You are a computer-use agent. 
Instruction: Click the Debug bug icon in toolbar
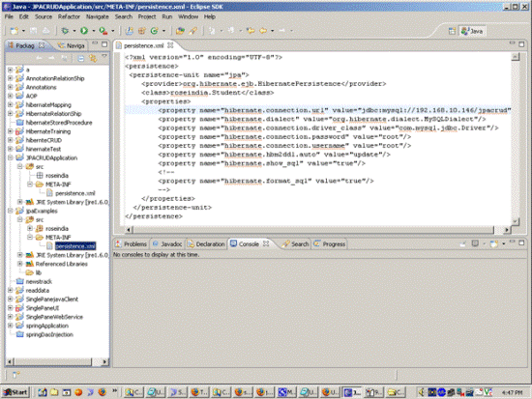(x=65, y=31)
